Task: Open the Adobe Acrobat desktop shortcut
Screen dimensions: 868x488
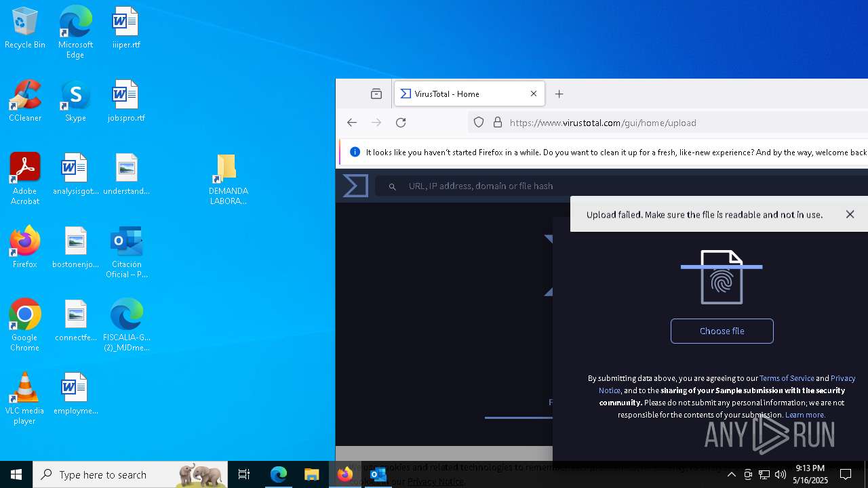Action: coord(25,179)
